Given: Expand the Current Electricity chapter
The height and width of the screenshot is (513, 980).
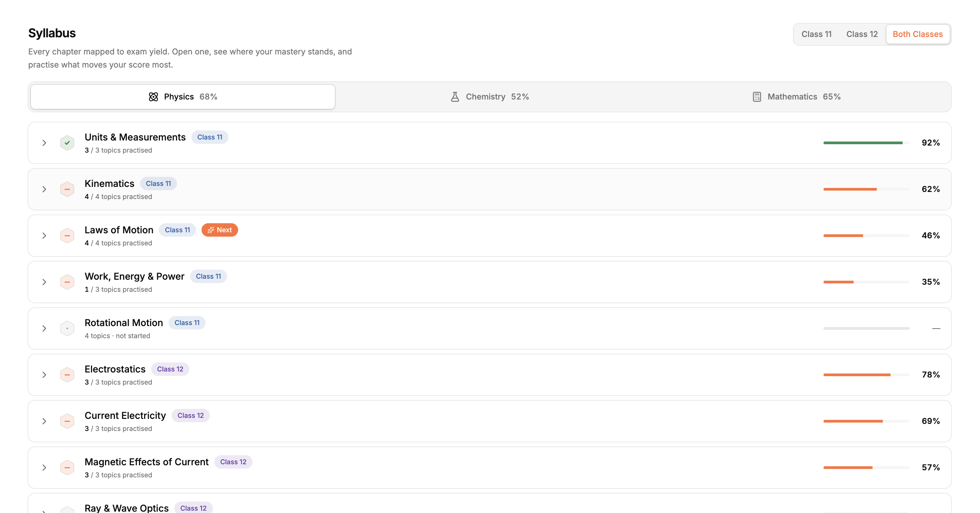Looking at the screenshot, I should 44,421.
